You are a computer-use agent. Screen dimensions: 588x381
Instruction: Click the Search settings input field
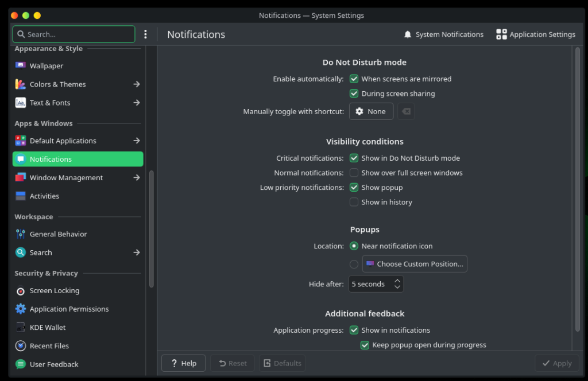[74, 34]
